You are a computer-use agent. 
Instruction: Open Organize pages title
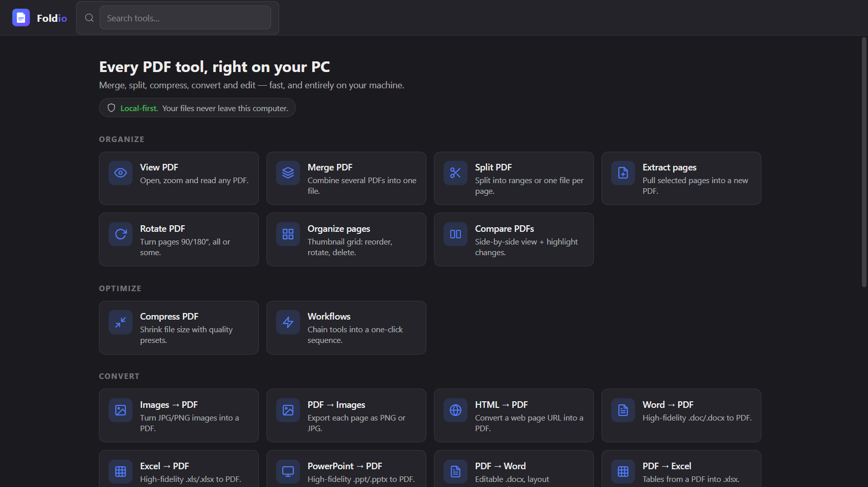(339, 229)
